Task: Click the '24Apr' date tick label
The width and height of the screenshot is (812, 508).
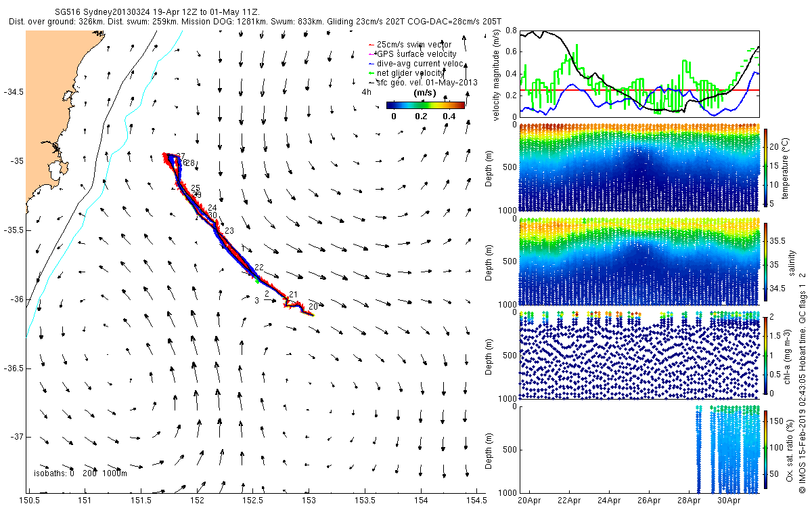Action: pos(609,501)
